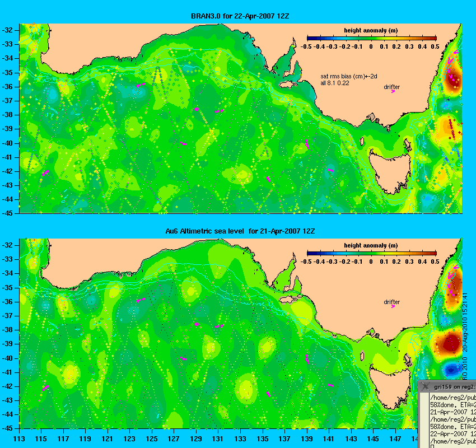Click the terminal line '22-Apr-2007 12'
476x448 pixels.
(452, 434)
